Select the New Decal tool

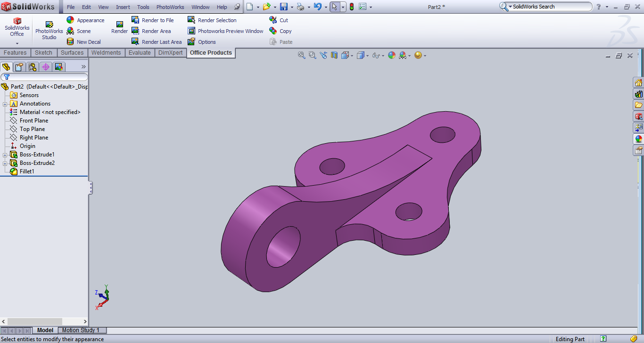coord(89,41)
